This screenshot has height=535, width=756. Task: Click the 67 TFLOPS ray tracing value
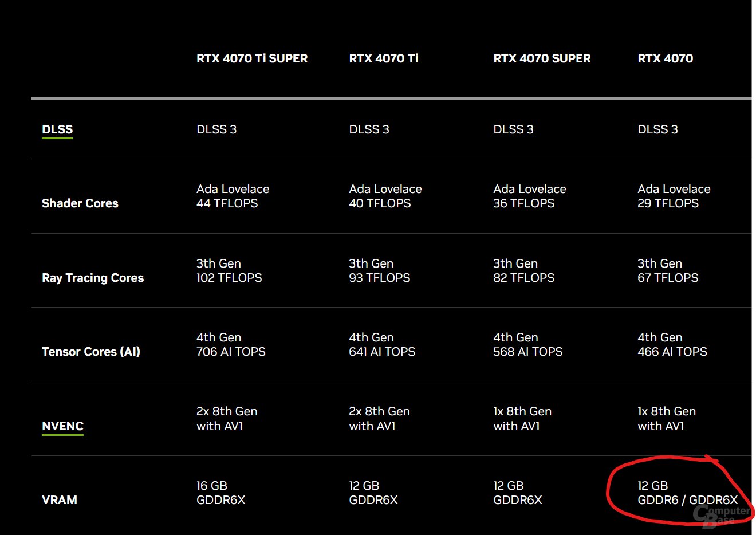[x=668, y=278]
